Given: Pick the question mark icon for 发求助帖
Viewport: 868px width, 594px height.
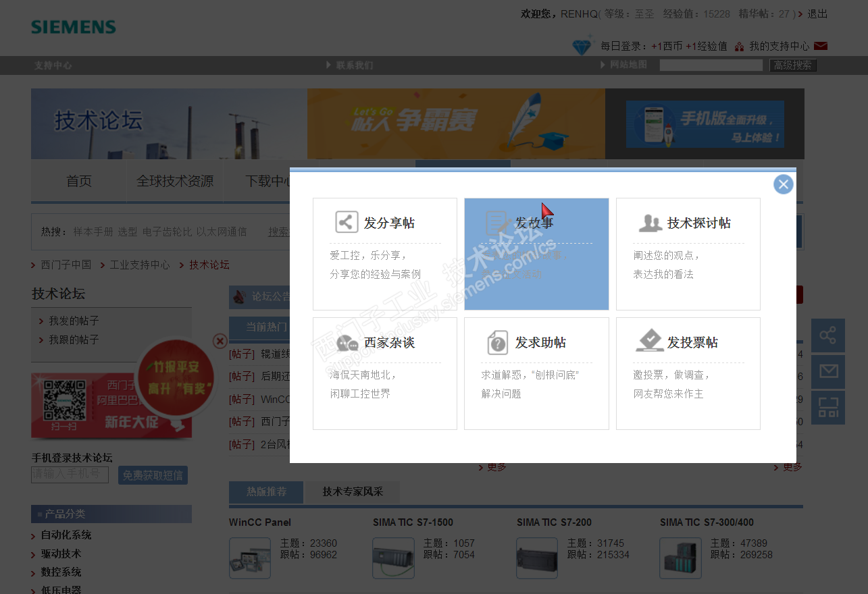Looking at the screenshot, I should [498, 342].
